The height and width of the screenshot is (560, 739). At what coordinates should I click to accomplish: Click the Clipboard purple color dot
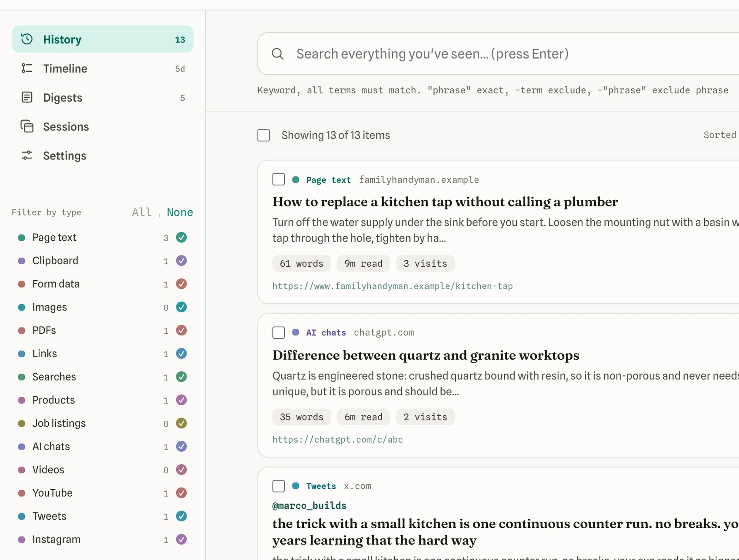[21, 261]
